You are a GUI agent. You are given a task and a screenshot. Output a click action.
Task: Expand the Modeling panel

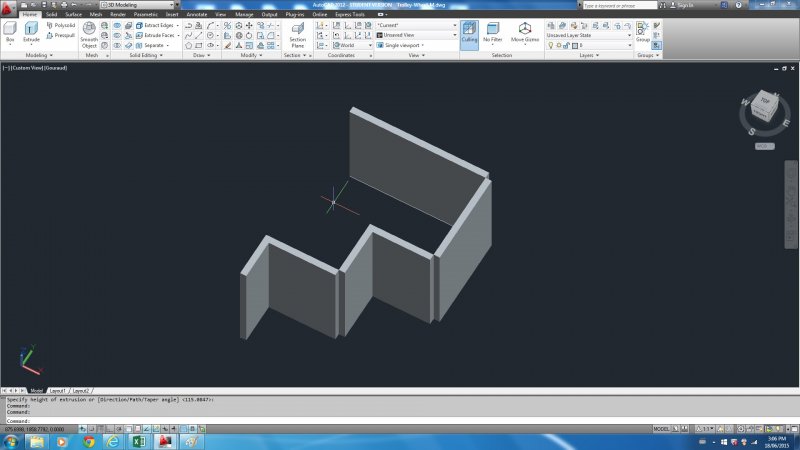click(39, 55)
